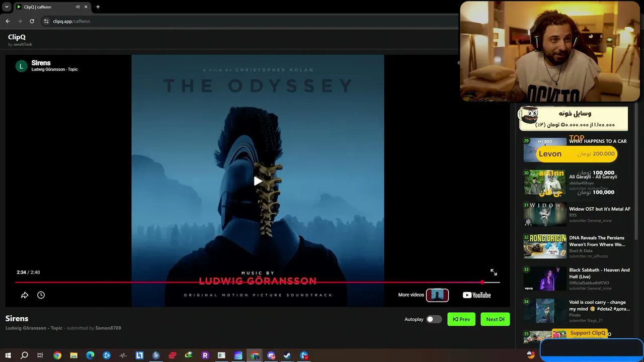Reload the clipq.app page
This screenshot has width=644, height=362.
coord(32,21)
